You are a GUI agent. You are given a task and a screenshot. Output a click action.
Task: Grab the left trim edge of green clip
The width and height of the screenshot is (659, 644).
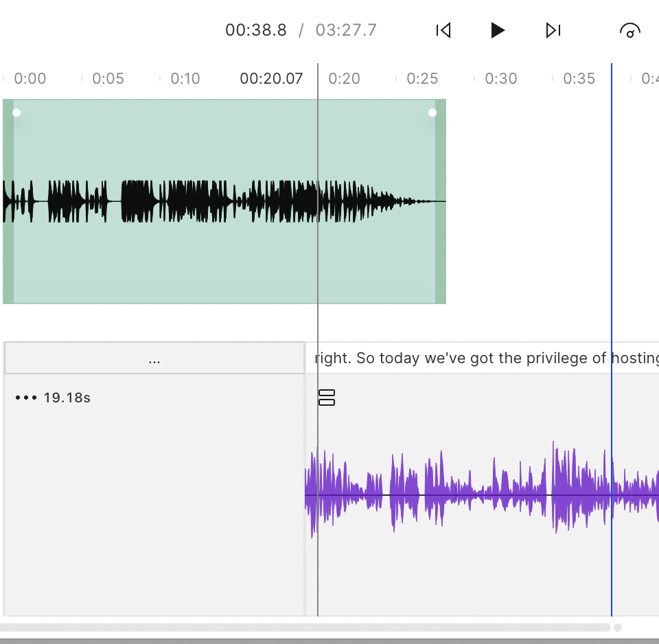click(x=8, y=201)
